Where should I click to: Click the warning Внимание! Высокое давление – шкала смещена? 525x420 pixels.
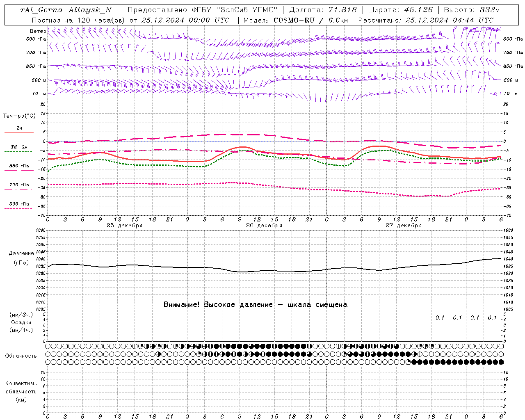click(x=256, y=305)
